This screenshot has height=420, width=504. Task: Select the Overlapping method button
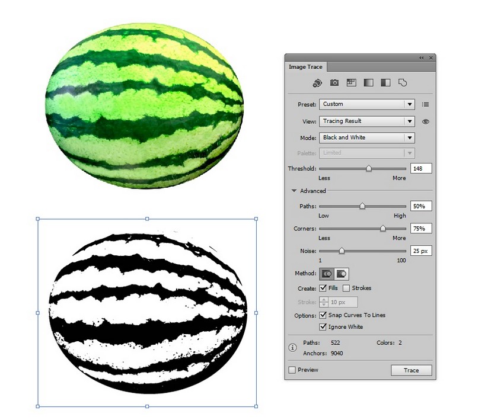(x=342, y=274)
